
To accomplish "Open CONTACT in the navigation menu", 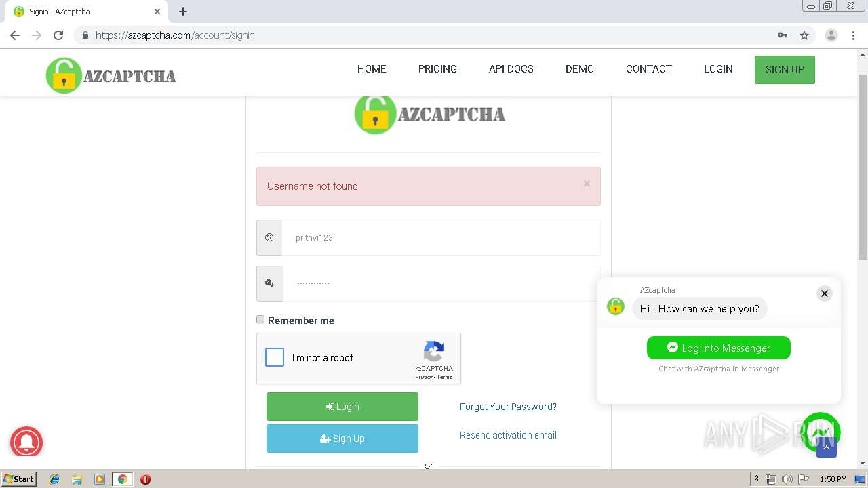I will point(649,69).
